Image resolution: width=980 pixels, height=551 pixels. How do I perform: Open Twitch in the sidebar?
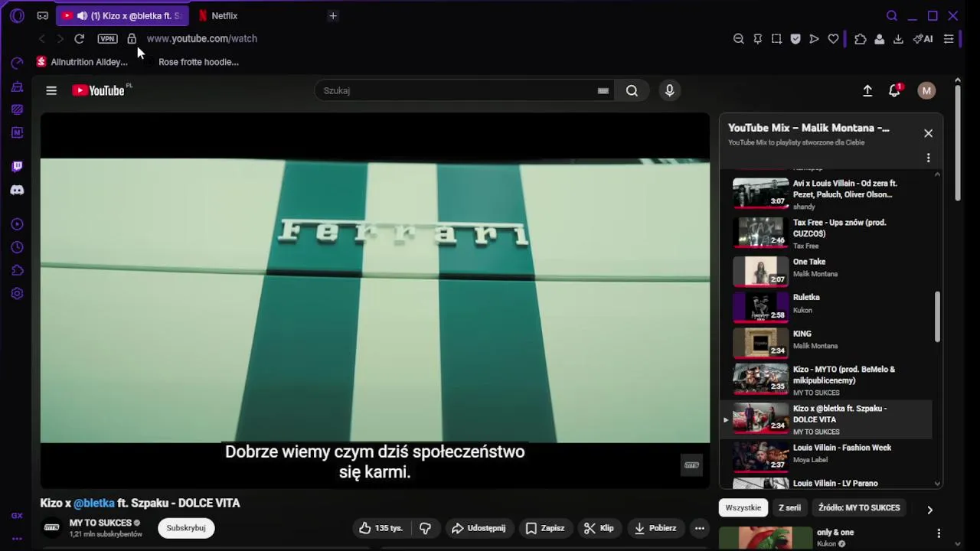click(17, 166)
